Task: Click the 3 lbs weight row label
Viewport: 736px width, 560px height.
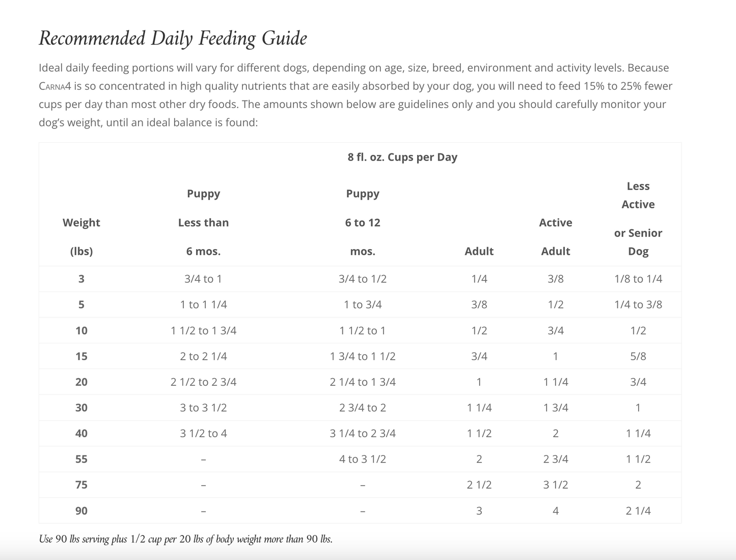Action: click(x=81, y=279)
